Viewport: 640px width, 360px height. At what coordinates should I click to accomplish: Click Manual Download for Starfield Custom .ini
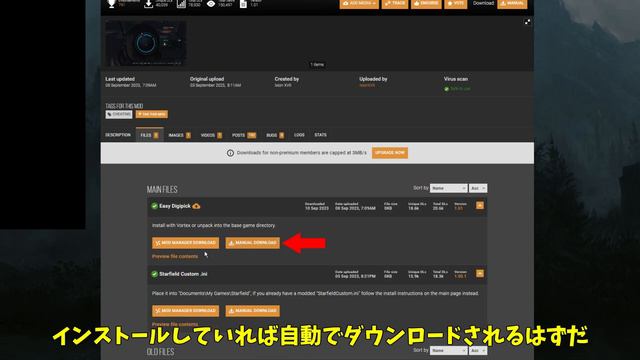tap(253, 311)
